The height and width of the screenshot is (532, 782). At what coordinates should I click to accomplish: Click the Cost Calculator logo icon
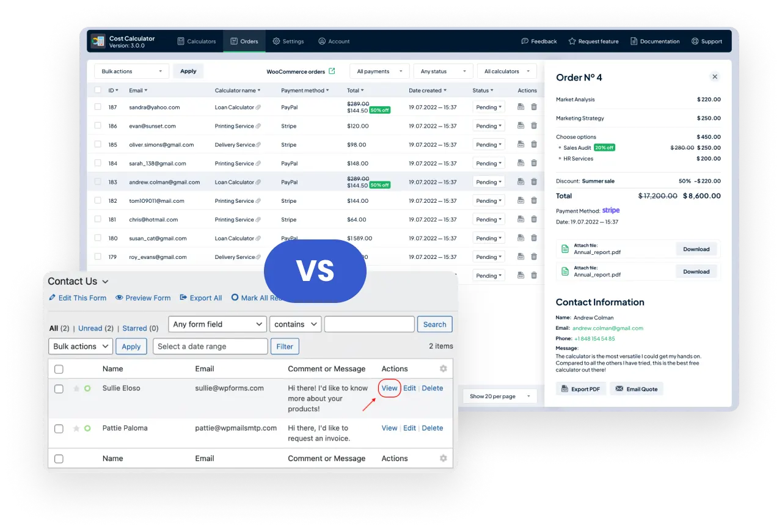(x=98, y=42)
